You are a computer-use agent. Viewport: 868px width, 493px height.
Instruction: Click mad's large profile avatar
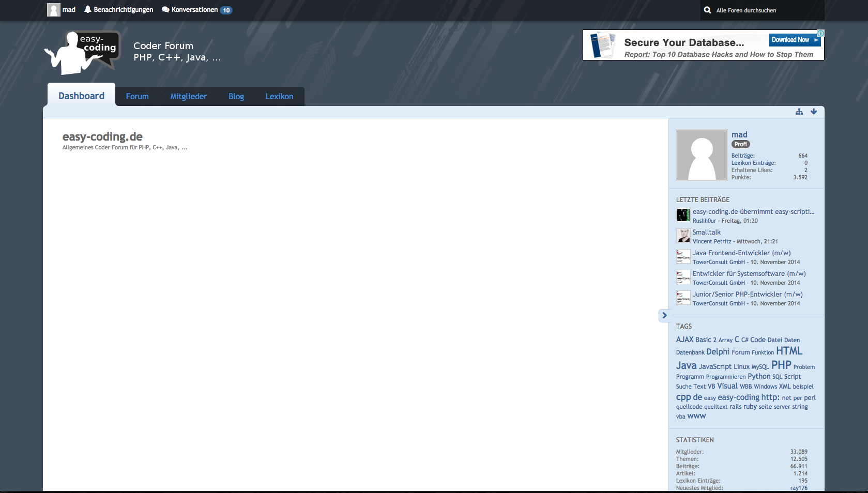(x=702, y=155)
